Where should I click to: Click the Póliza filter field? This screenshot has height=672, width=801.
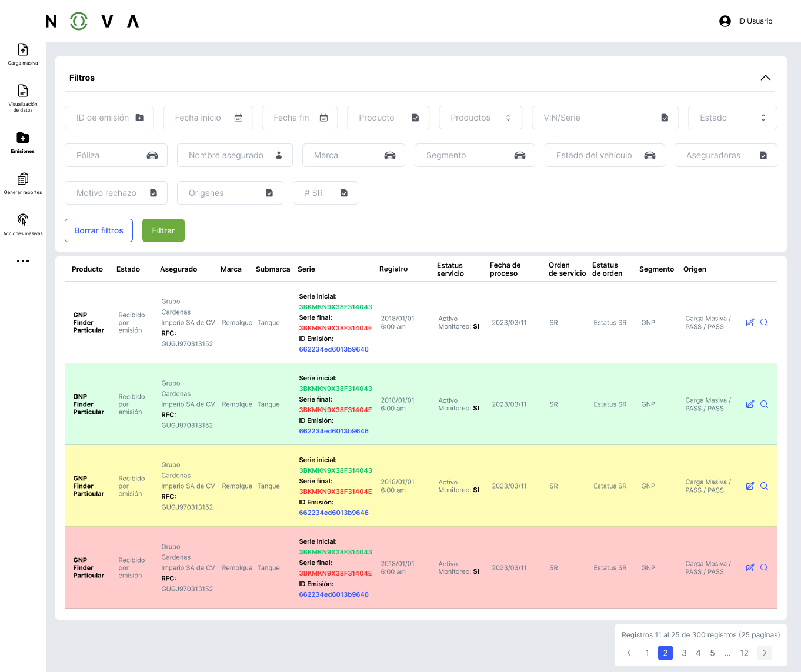pos(116,155)
